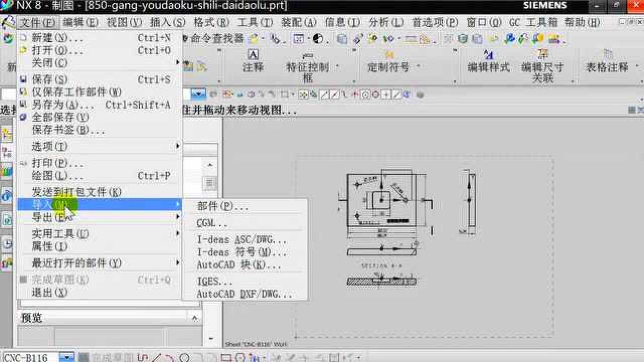Click the yellow 打开 open folder icon in the File menu
This screenshot has height=362, width=644.
tap(23, 50)
